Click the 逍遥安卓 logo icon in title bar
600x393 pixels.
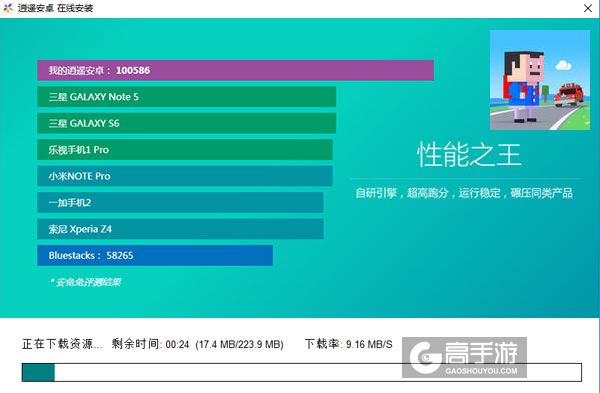pos(8,8)
